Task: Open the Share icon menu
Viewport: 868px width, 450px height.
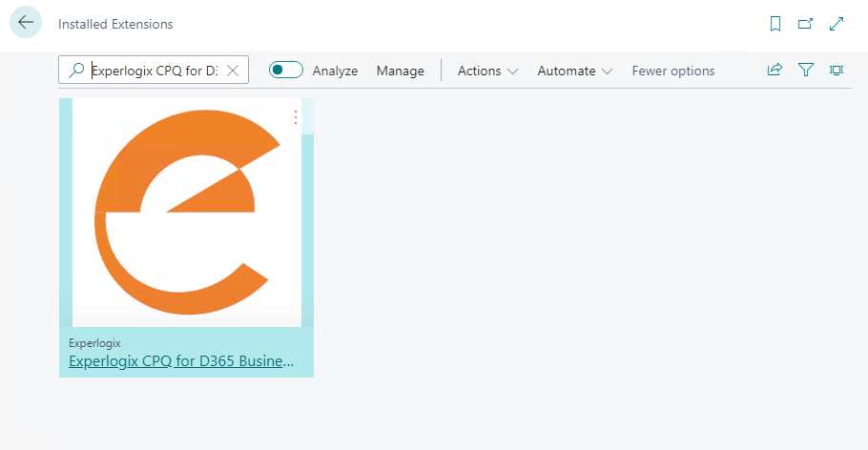Action: pyautogui.click(x=775, y=70)
